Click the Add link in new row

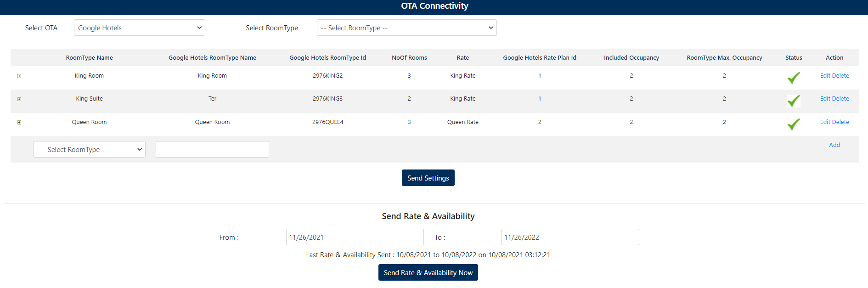(834, 145)
